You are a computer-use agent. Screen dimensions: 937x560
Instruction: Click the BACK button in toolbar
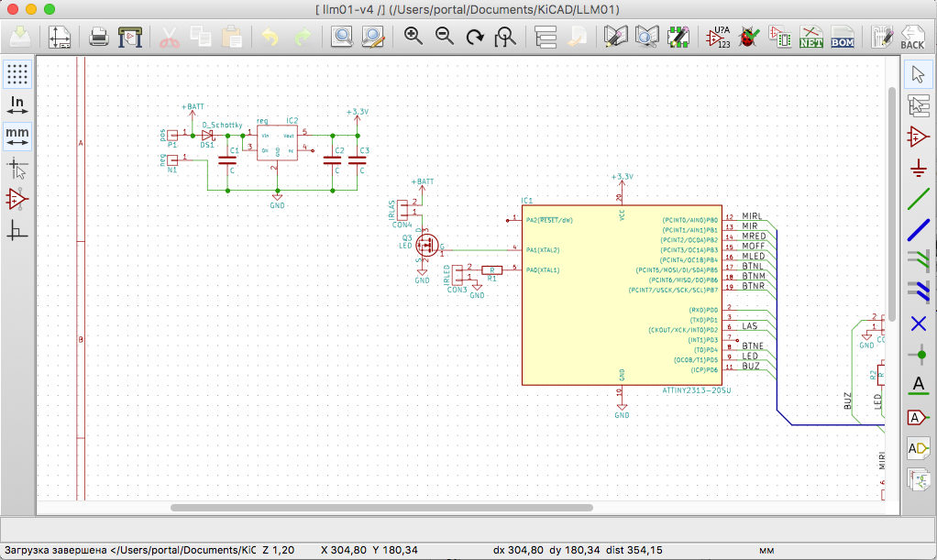tap(911, 38)
